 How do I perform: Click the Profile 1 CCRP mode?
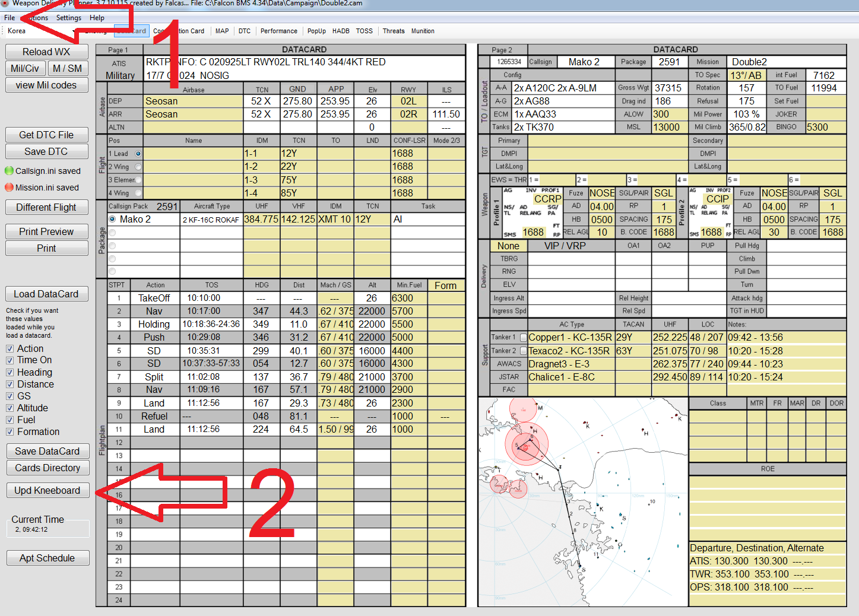[547, 199]
